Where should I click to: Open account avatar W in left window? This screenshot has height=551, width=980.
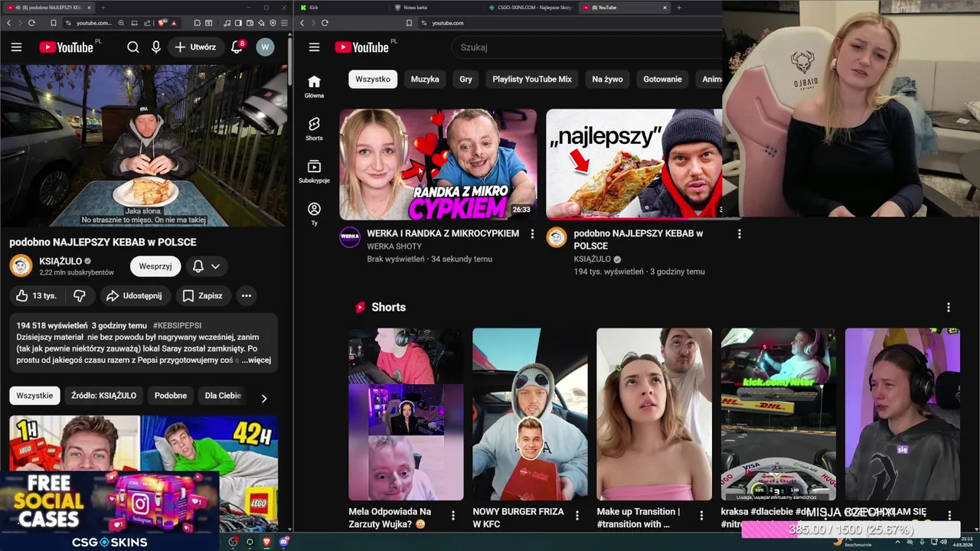[x=265, y=47]
